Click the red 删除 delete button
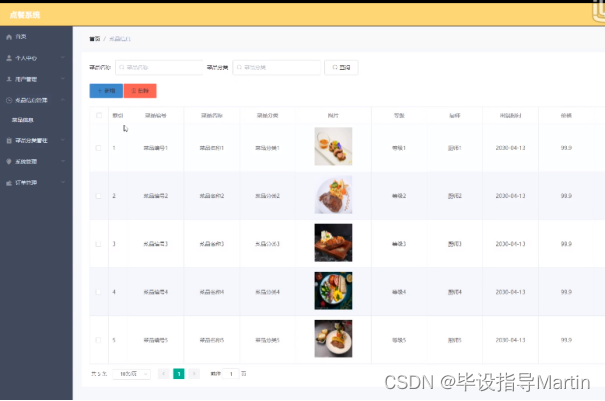The height and width of the screenshot is (401, 605). (140, 91)
